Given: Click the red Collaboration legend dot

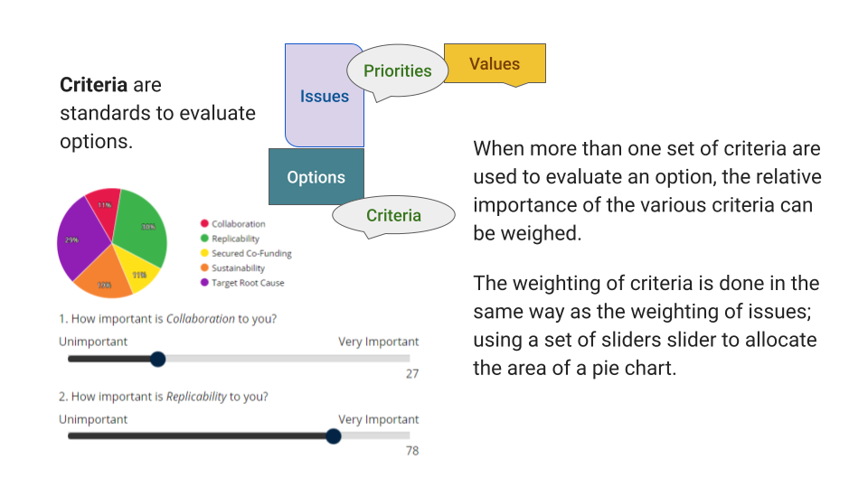Looking at the screenshot, I should [204, 224].
